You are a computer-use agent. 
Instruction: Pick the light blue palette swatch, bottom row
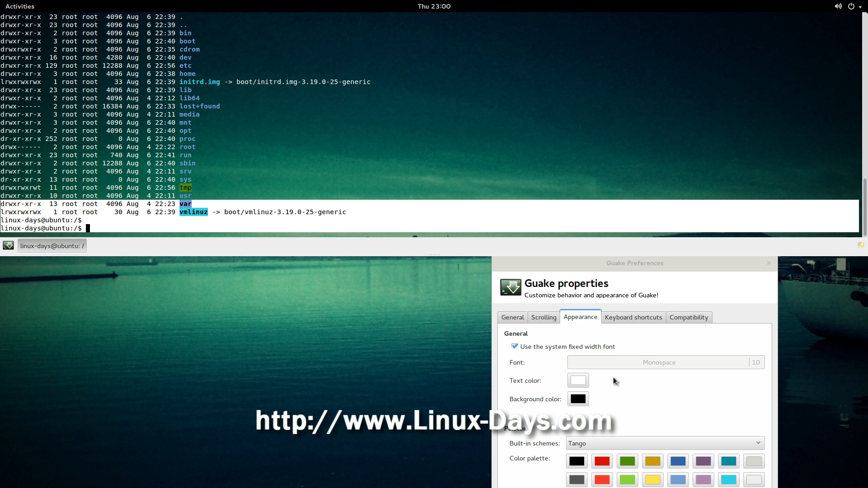678,480
